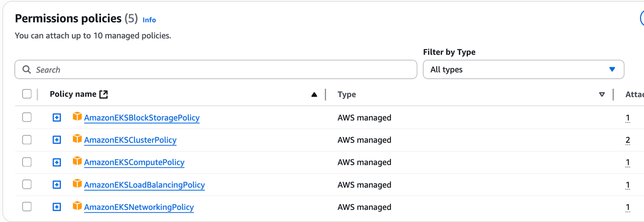This screenshot has height=222, width=644.
Task: Click the AmazonEKSNetworkingPolicy orange box icon
Action: tap(77, 206)
